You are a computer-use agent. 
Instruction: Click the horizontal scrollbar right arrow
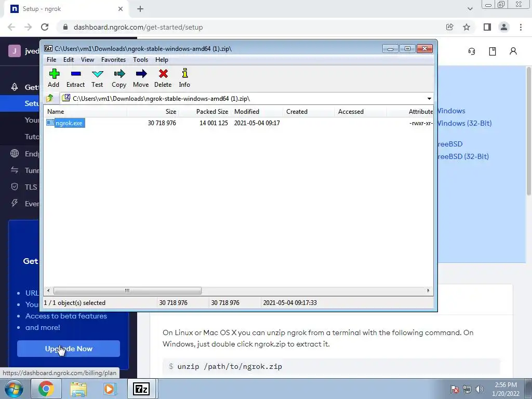pos(428,291)
